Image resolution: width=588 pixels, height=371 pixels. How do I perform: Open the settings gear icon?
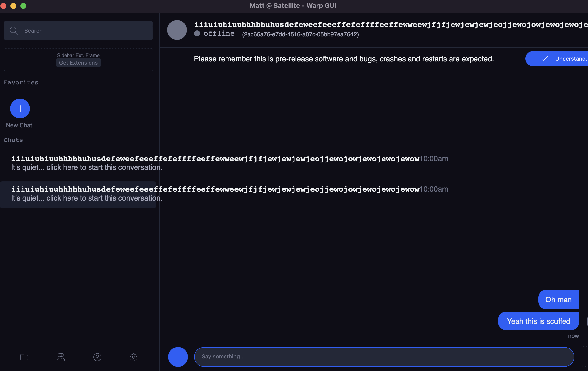pyautogui.click(x=133, y=357)
